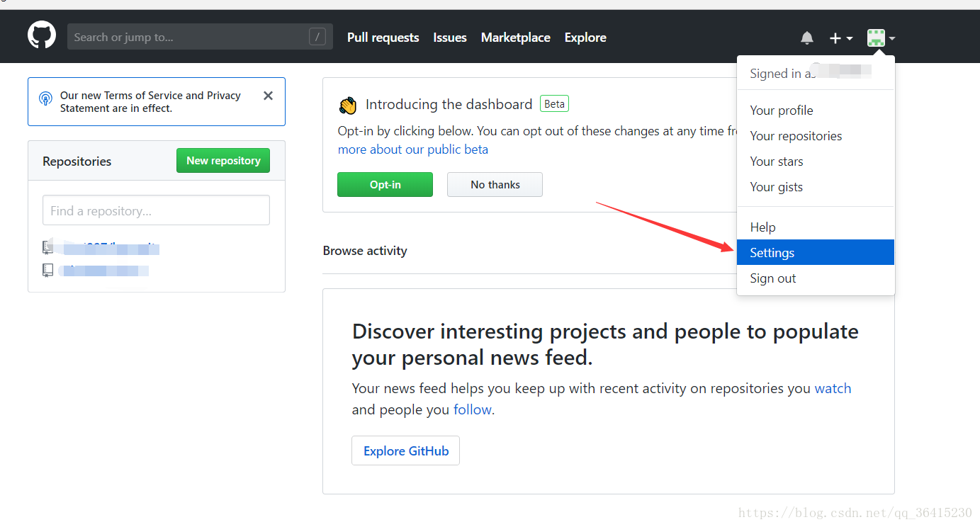
Task: Click the Find a repository field
Action: [156, 210]
